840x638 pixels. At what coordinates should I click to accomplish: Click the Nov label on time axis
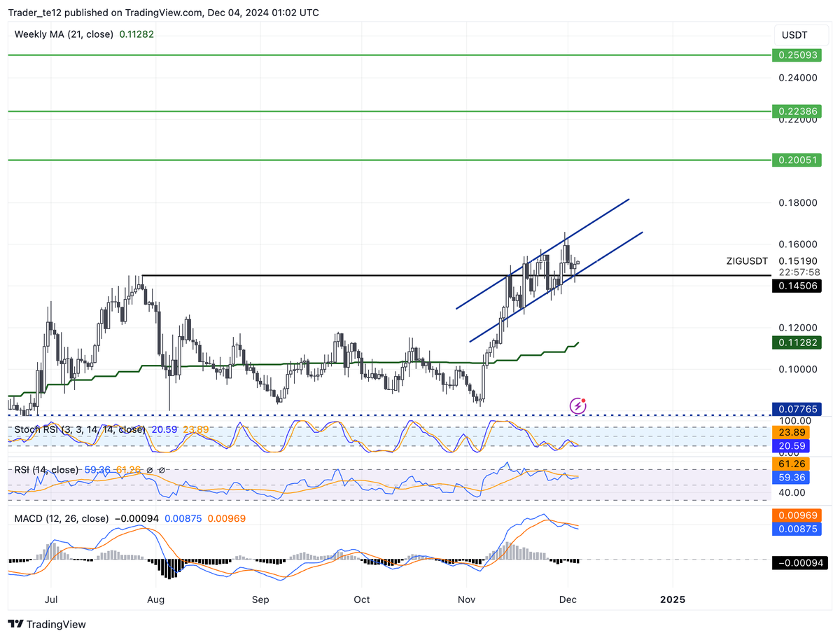pos(466,600)
